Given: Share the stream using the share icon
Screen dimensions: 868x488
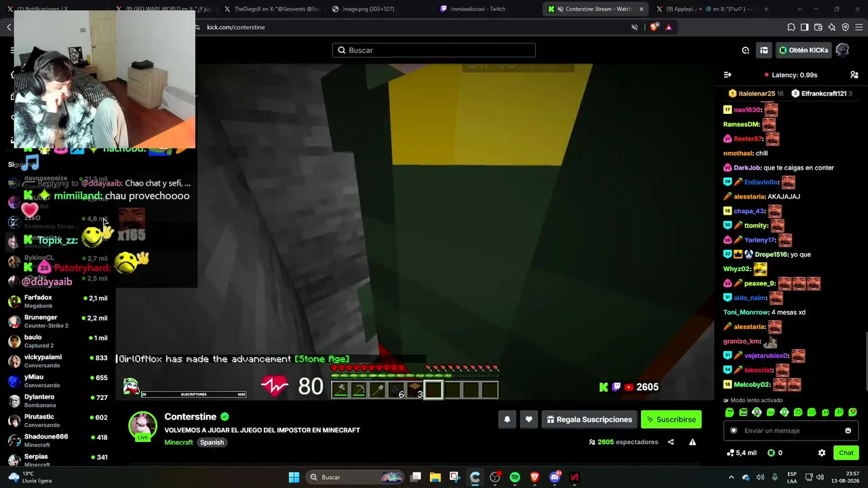Looking at the screenshot, I should click(671, 442).
